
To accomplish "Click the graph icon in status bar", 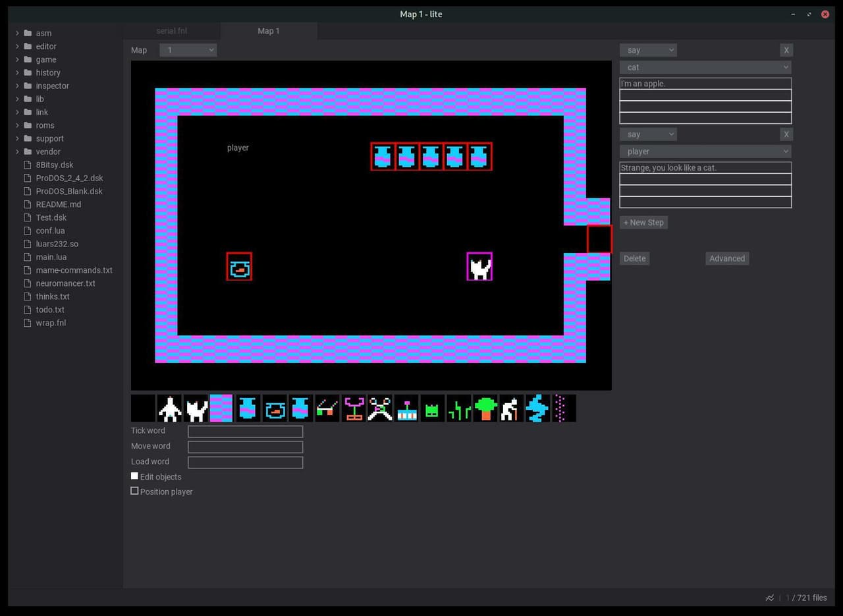I will [770, 598].
